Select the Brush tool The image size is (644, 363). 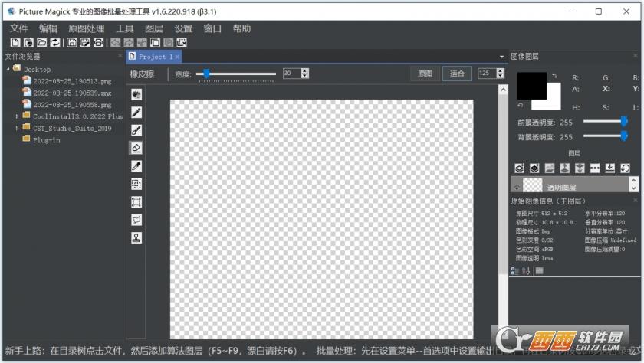(x=136, y=130)
